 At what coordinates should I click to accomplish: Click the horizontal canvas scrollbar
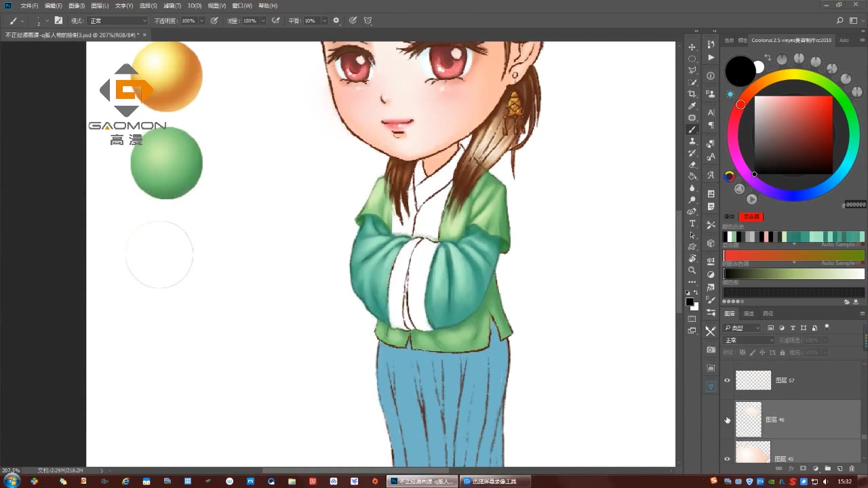tap(355, 470)
